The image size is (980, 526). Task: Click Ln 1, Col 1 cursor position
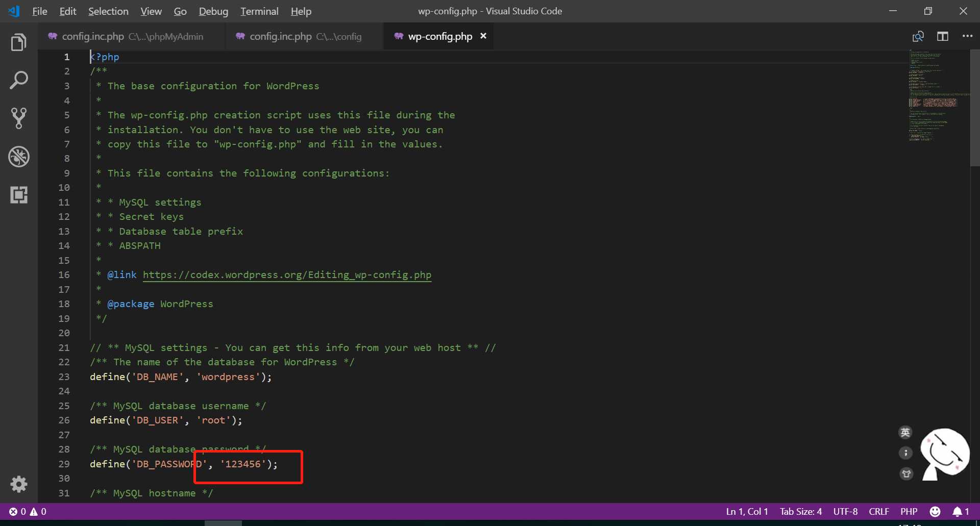click(747, 512)
